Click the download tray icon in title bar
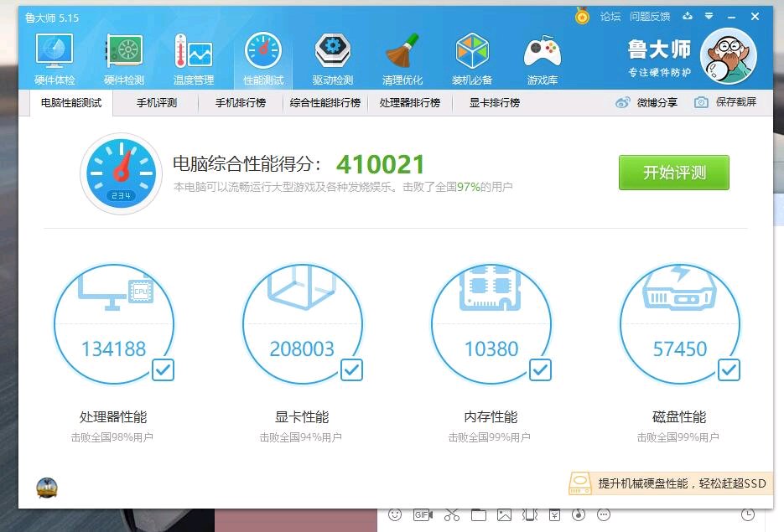 688,15
